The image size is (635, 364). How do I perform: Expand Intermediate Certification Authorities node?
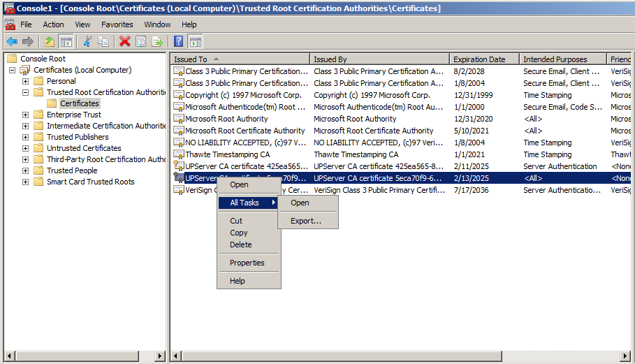click(26, 126)
